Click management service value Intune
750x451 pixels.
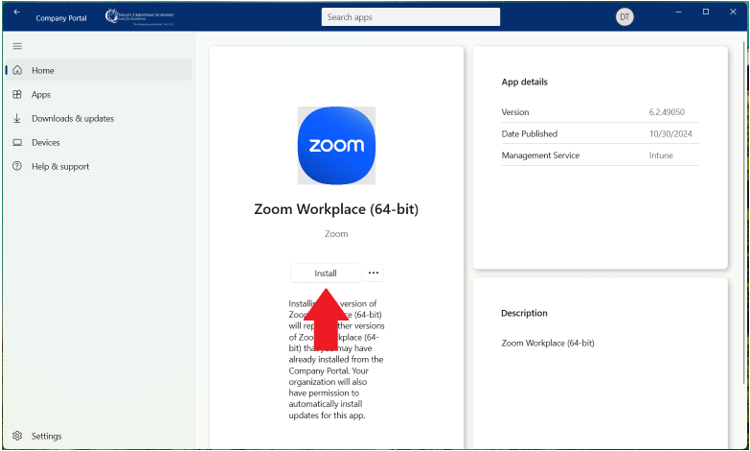pos(661,155)
